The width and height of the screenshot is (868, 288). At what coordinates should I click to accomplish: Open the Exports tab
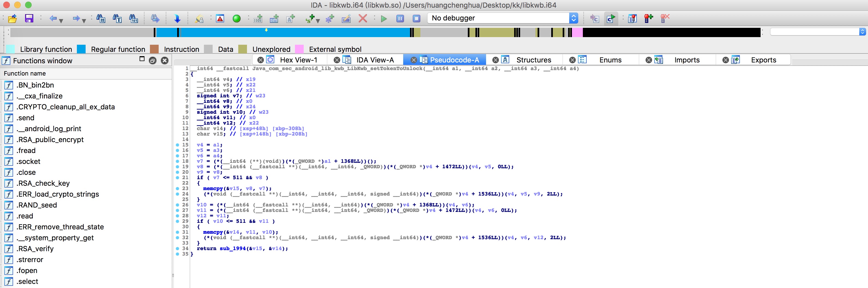[764, 60]
